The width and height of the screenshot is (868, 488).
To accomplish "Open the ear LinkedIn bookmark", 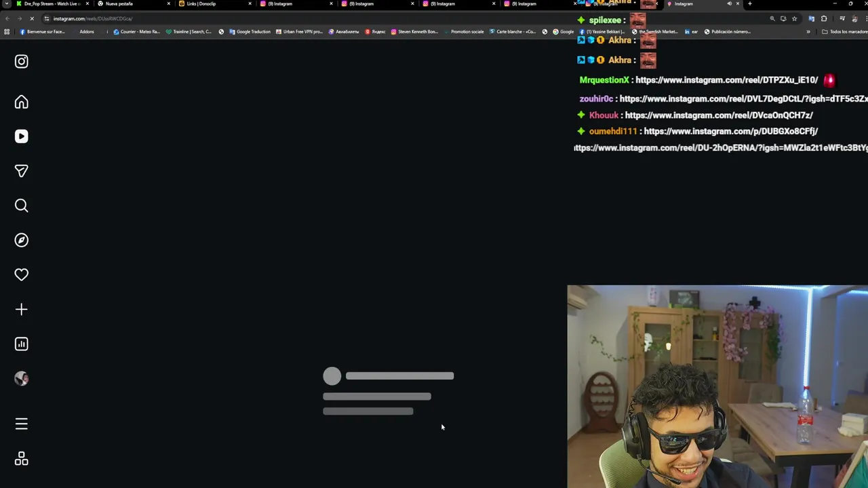I will [691, 31].
